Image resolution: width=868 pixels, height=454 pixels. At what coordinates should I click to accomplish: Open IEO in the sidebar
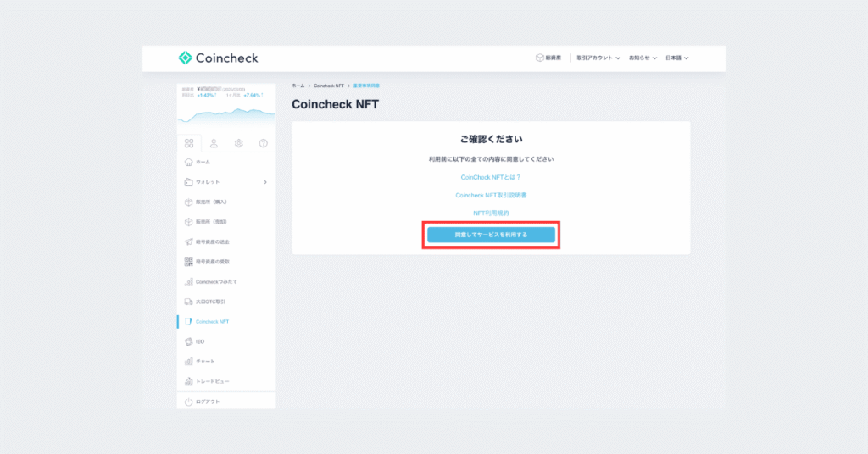pyautogui.click(x=225, y=341)
